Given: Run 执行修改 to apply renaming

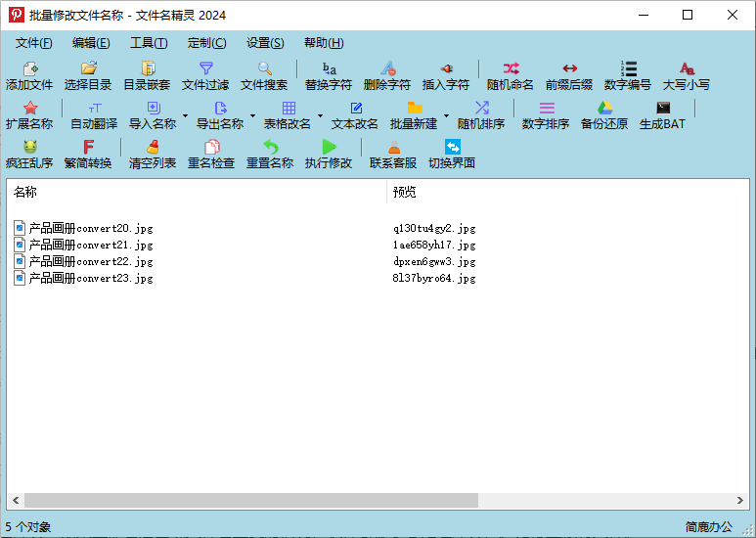Looking at the screenshot, I should point(329,154).
